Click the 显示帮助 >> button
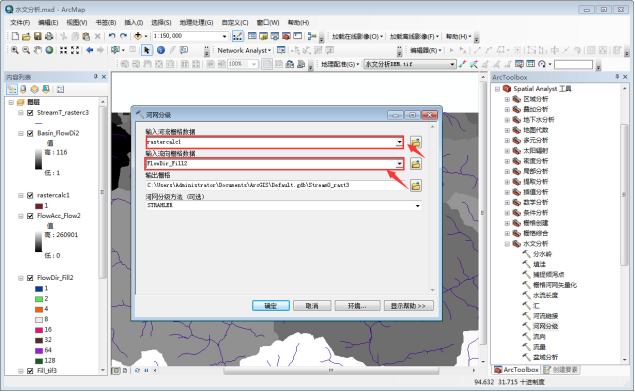Image resolution: width=635 pixels, height=392 pixels. click(x=408, y=306)
